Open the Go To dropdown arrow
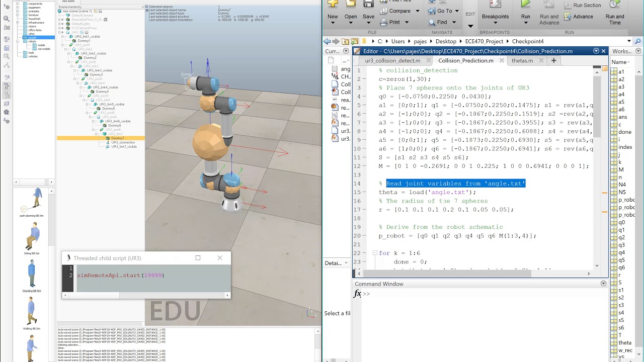This screenshot has width=644, height=362. 457,11
